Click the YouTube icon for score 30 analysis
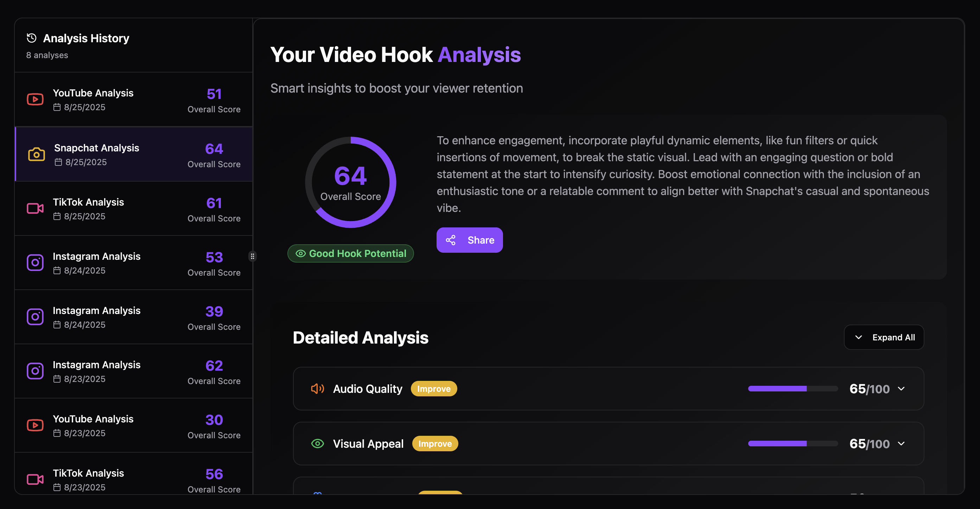Viewport: 980px width, 509px height. (x=35, y=425)
